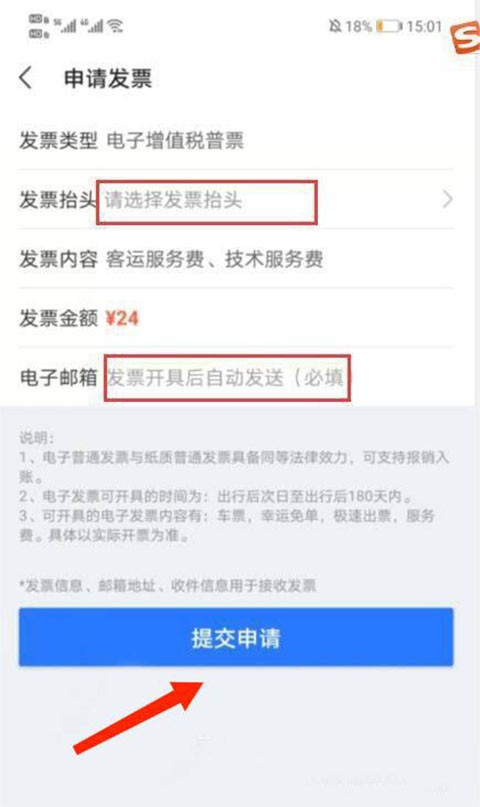Screen dimensions: 480x807
Task: Tap the battery indicator icon
Action: (x=389, y=26)
